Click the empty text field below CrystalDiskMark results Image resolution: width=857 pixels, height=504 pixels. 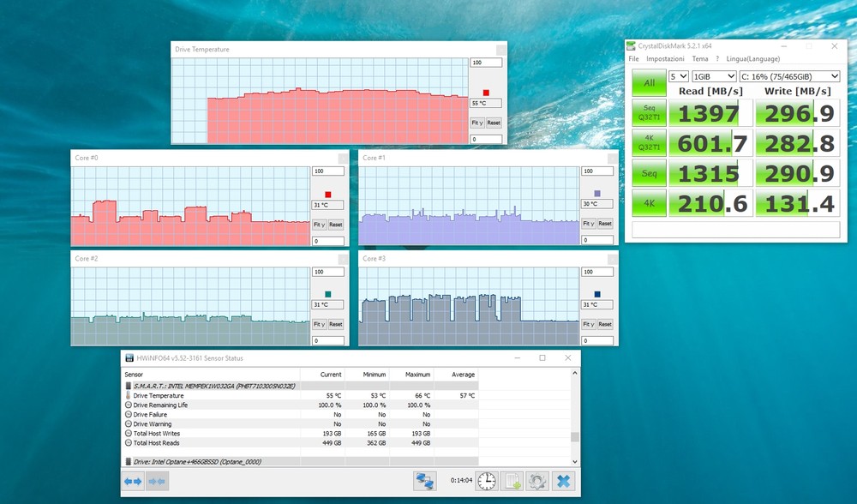pyautogui.click(x=735, y=230)
